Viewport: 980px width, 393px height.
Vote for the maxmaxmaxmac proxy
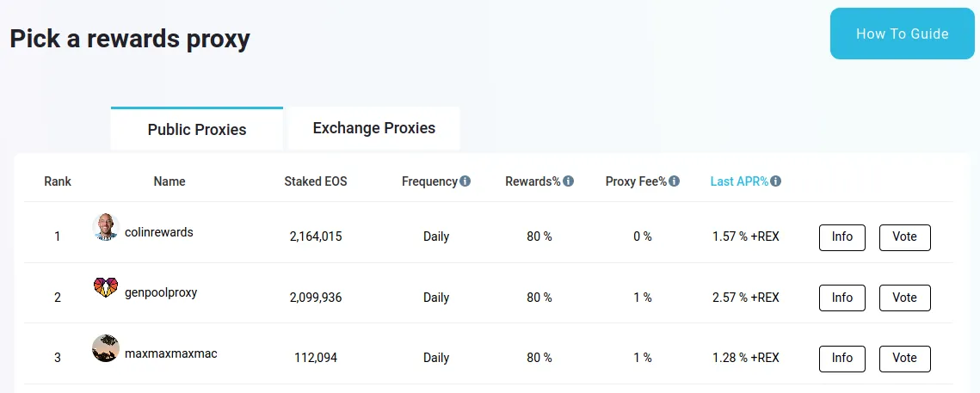[904, 359]
